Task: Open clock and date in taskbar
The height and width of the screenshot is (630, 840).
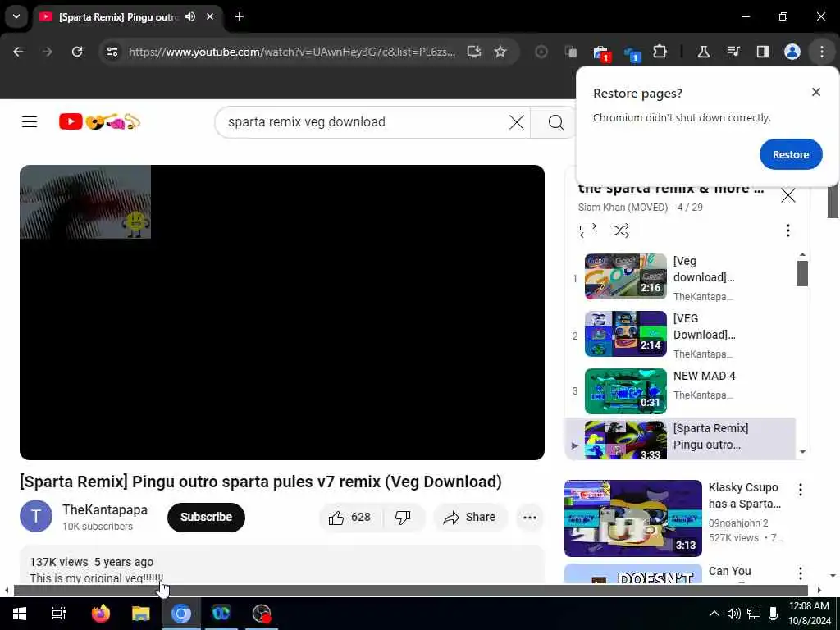Action: 810,614
